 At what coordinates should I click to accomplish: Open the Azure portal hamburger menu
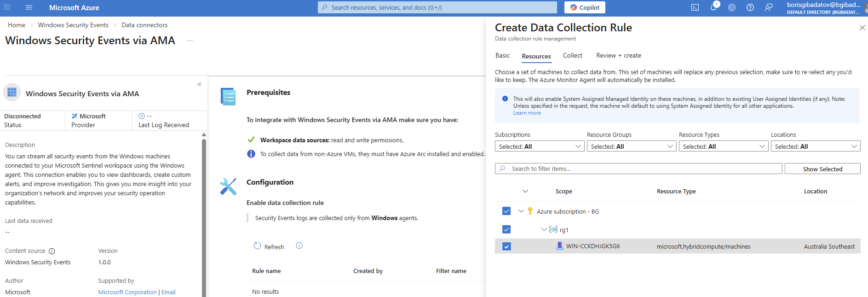coord(29,7)
